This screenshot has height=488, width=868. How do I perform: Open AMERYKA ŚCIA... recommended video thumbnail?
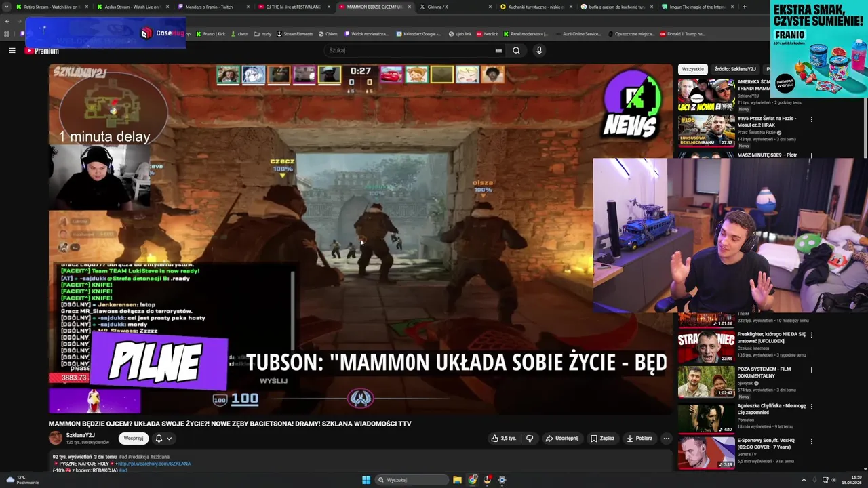pos(707,95)
